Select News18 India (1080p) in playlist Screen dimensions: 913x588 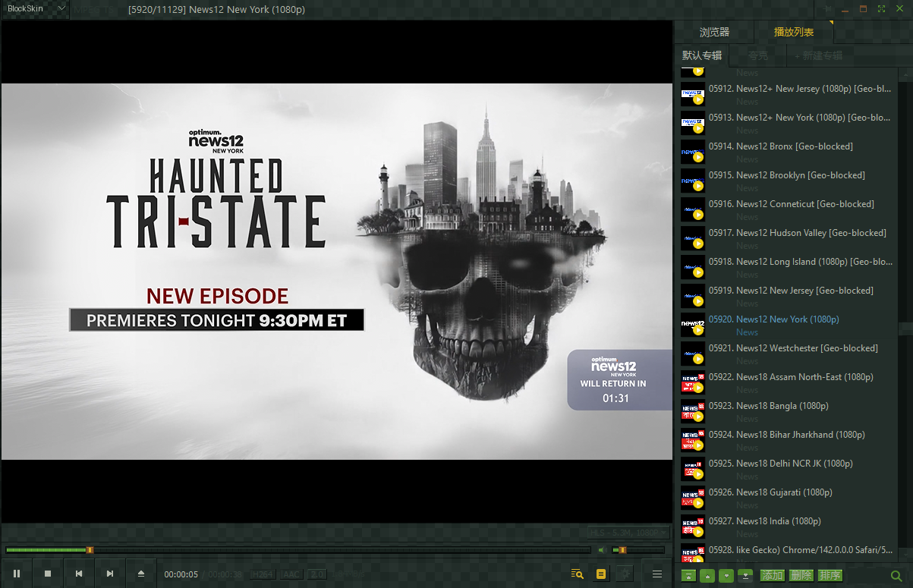789,527
